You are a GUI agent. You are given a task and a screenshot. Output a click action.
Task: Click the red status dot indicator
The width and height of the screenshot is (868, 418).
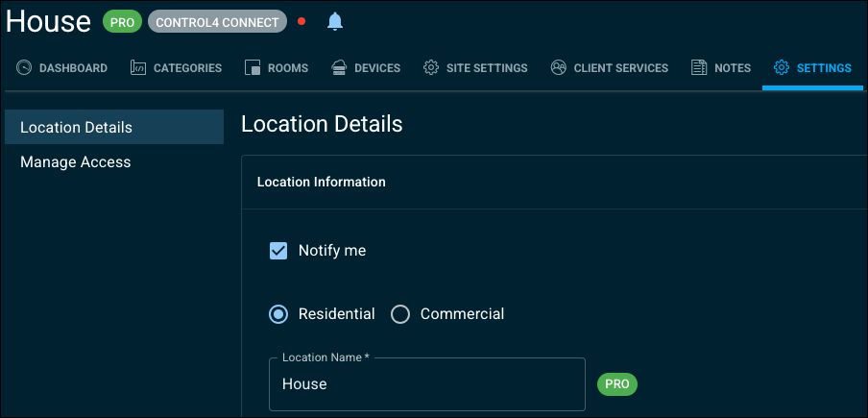coord(301,21)
